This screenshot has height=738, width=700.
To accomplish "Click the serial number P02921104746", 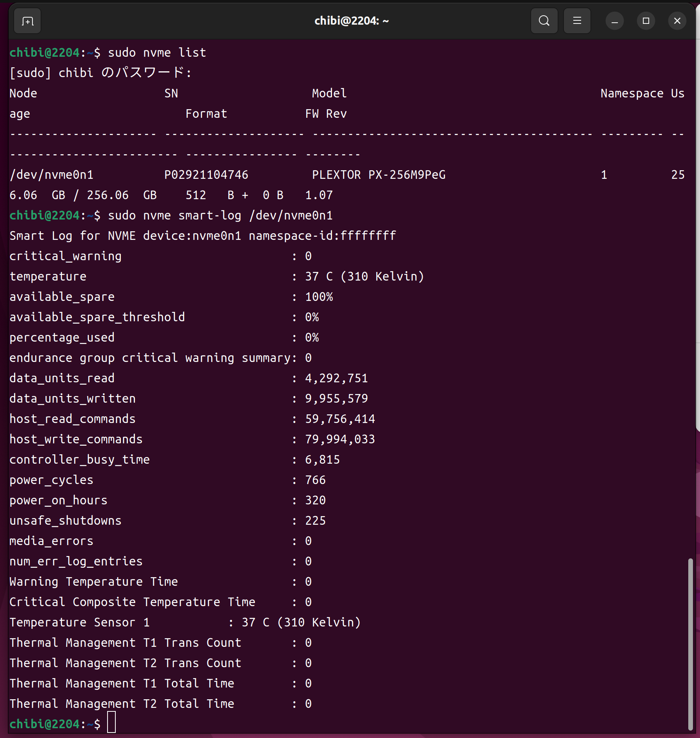I will click(206, 175).
